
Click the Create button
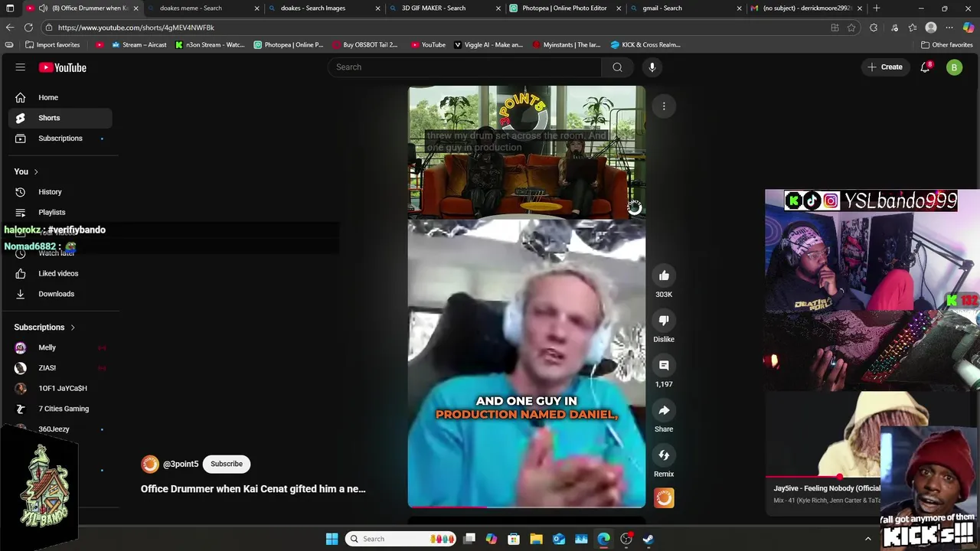(x=884, y=67)
